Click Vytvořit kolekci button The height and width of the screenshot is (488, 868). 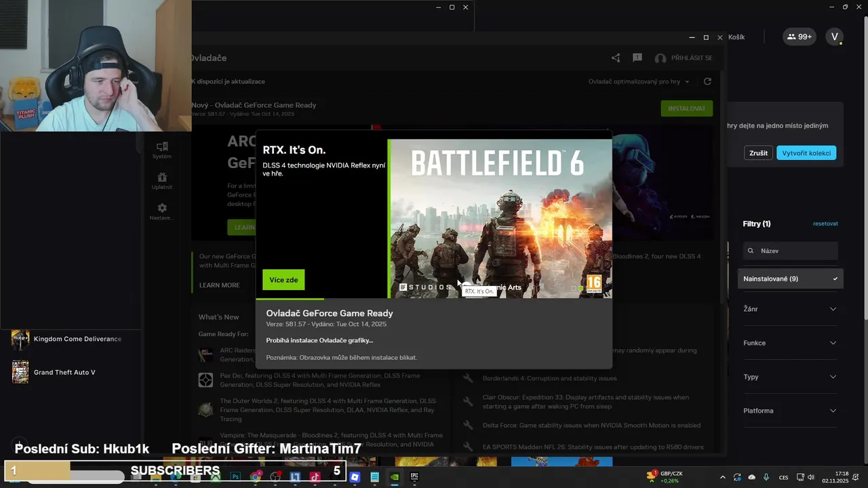pyautogui.click(x=806, y=153)
